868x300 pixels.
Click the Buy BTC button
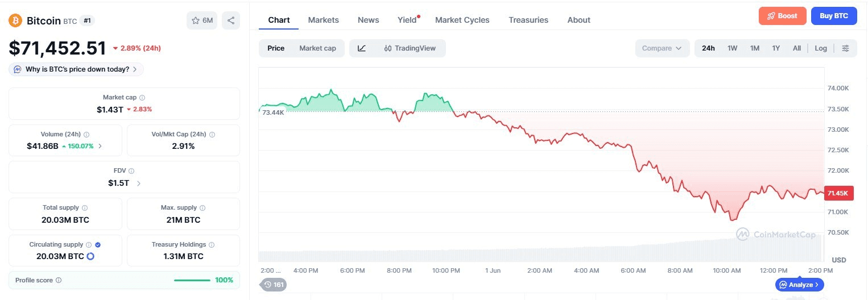(834, 16)
